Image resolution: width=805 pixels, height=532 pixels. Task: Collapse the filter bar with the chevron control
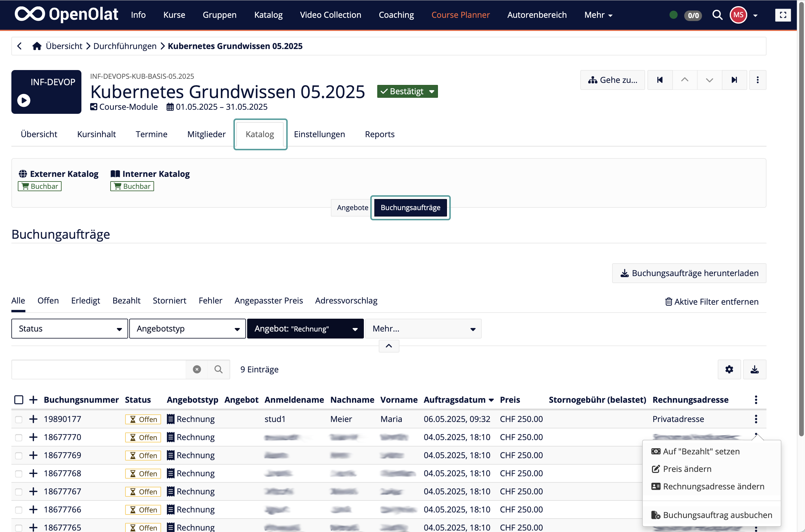pyautogui.click(x=388, y=346)
